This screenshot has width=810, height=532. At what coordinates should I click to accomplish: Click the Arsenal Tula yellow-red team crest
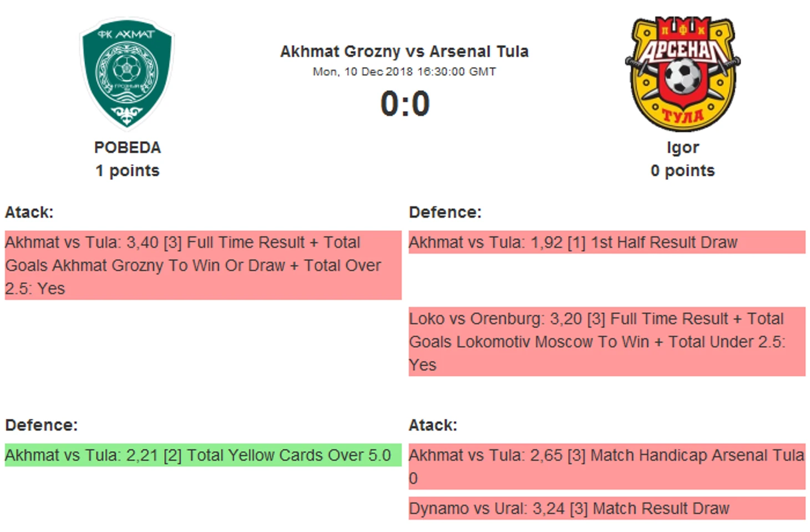coord(683,73)
